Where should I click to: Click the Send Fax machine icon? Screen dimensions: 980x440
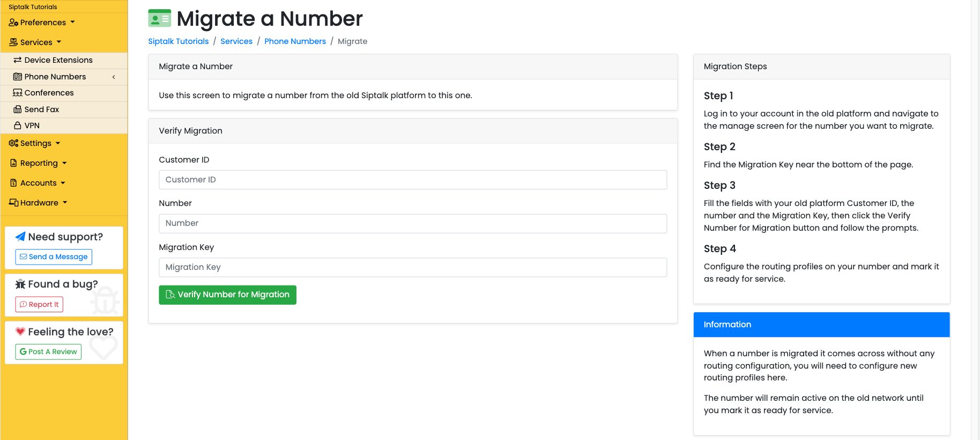coord(18,109)
